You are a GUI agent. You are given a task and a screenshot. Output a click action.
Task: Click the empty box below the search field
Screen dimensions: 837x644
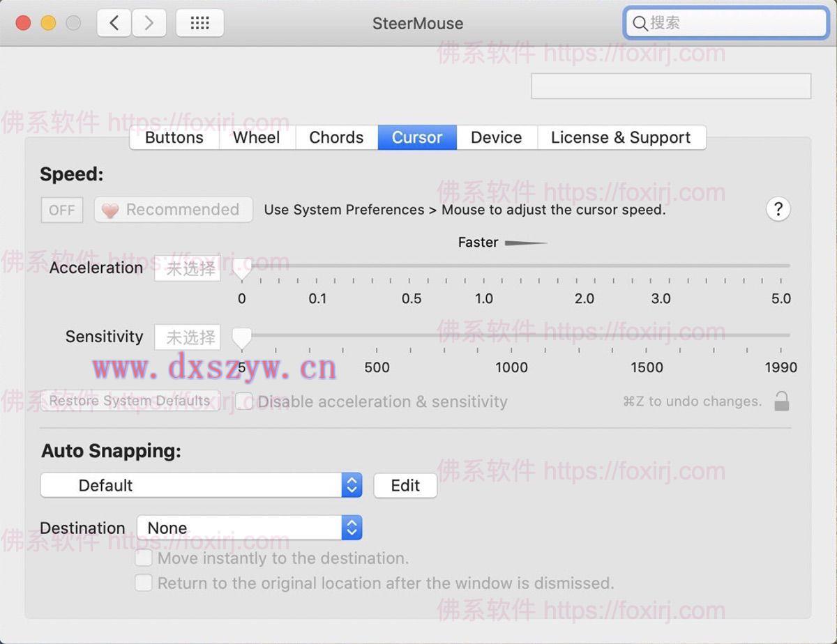pyautogui.click(x=671, y=86)
